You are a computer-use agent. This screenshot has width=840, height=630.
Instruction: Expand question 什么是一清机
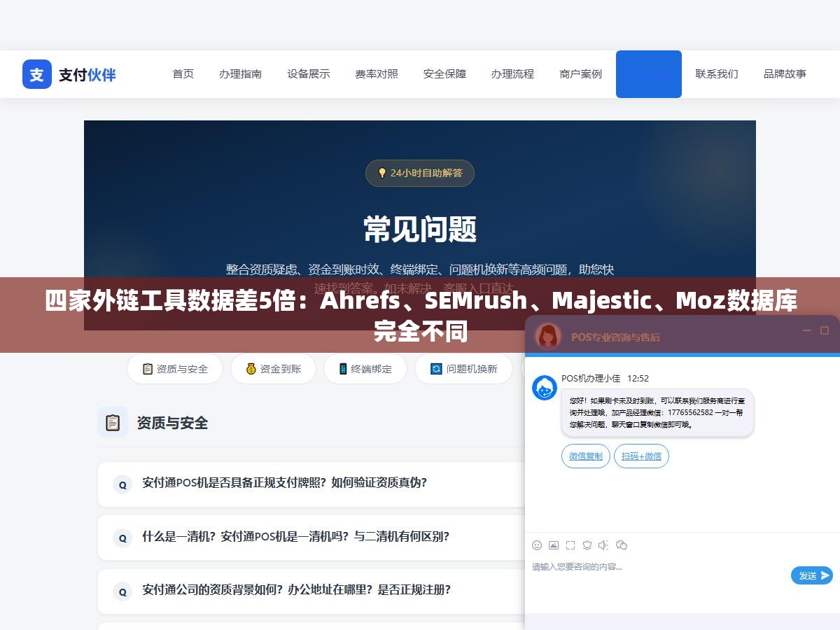click(311, 538)
